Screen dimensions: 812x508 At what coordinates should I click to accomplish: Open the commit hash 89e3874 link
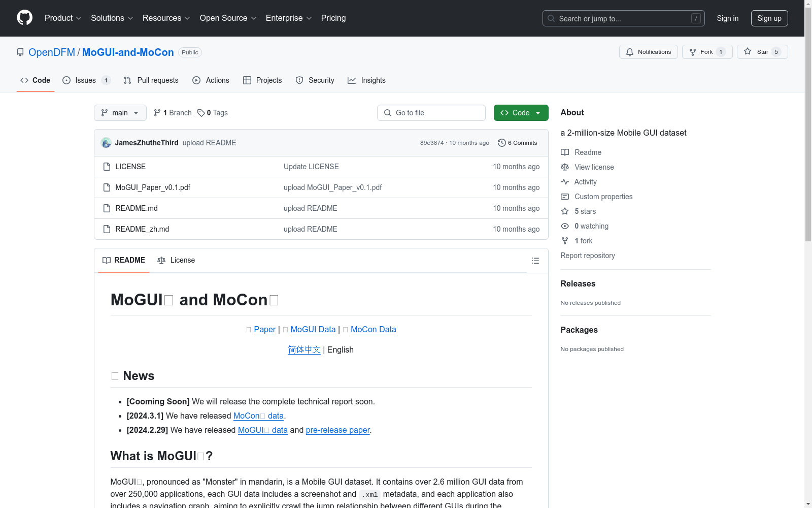tap(432, 143)
